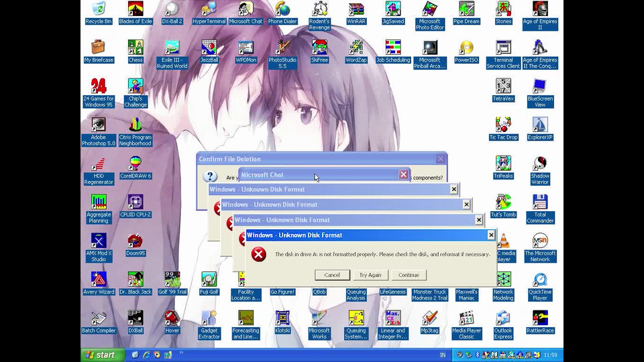The width and height of the screenshot is (644, 362).
Task: Click the IN language indicator
Action: 443,355
